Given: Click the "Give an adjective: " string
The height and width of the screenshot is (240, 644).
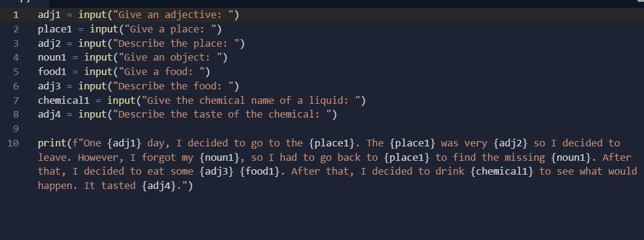Looking at the screenshot, I should 174,15.
